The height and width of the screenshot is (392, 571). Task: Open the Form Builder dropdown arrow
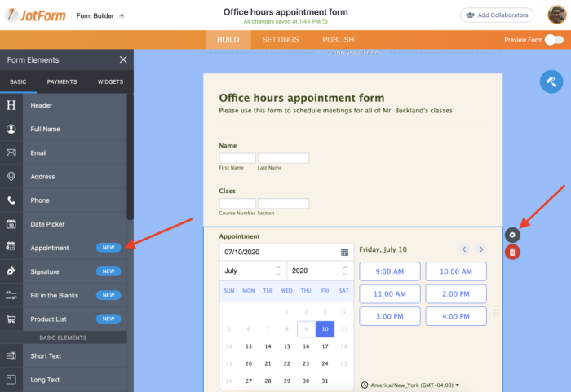point(122,16)
